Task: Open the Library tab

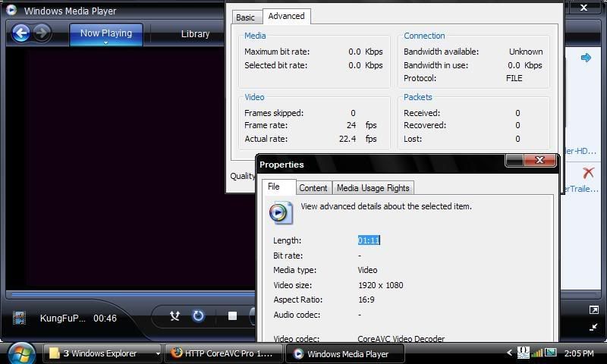Action: pyautogui.click(x=195, y=34)
